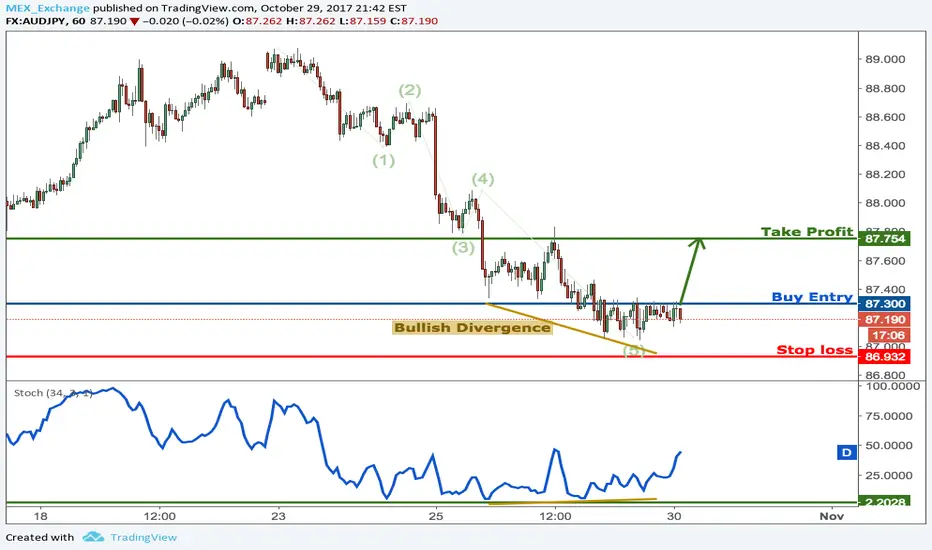Click the TradingView cloud logo icon
The image size is (932, 550).
[93, 537]
